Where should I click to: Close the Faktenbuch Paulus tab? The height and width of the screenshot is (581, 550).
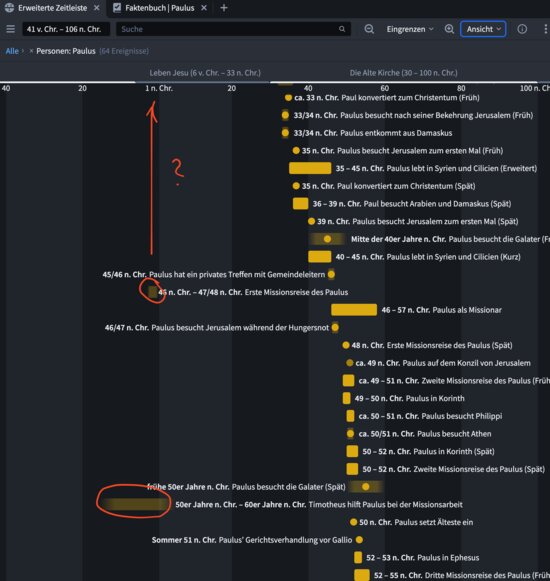pos(204,8)
